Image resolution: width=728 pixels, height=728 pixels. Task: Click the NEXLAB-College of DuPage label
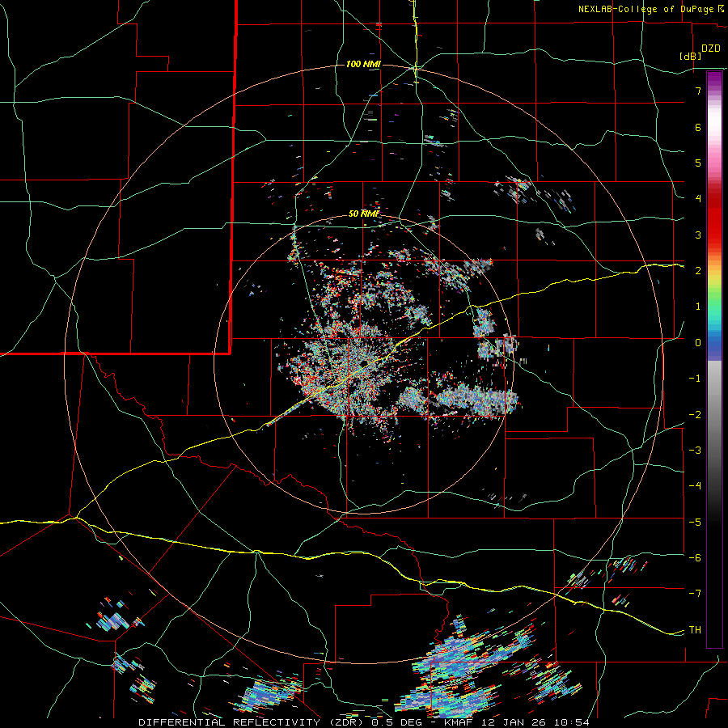[x=646, y=9]
